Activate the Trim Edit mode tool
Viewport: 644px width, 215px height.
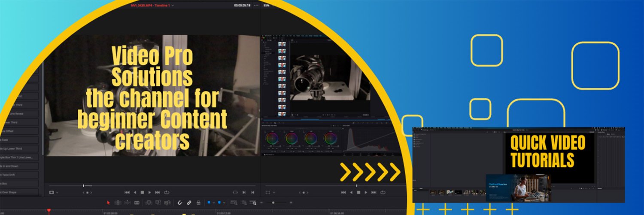[118, 203]
